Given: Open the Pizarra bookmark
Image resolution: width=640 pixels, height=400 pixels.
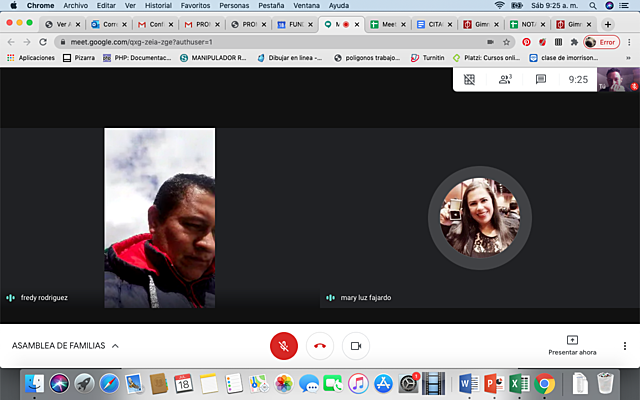Looking at the screenshot, I should coord(79,58).
